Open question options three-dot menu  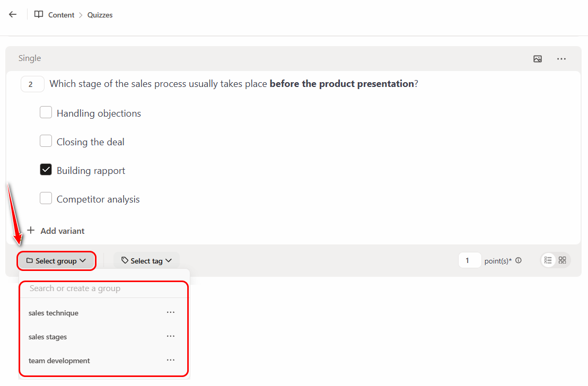point(561,59)
